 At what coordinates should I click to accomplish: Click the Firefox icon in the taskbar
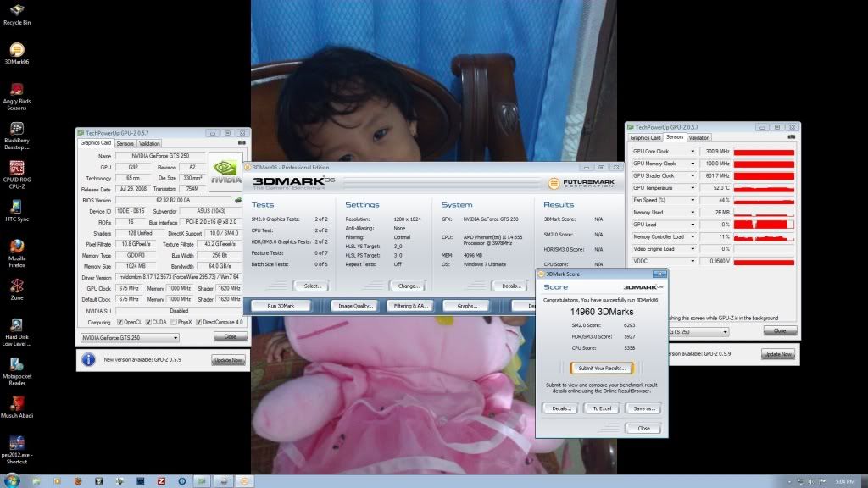coord(77,481)
